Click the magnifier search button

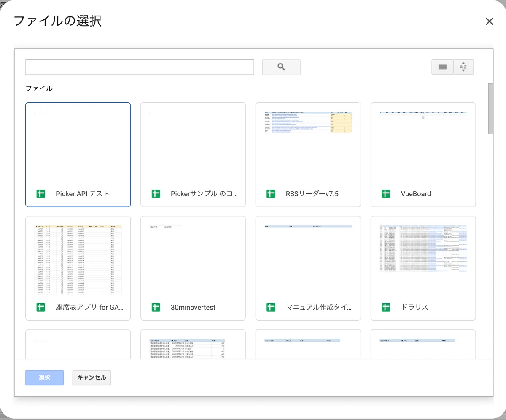[x=281, y=67]
